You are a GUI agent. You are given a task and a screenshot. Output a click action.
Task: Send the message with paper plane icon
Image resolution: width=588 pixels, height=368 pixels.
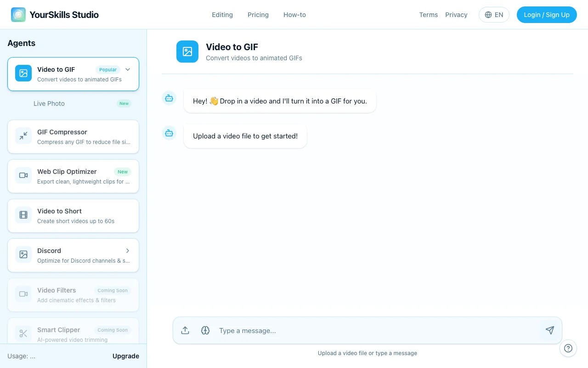(550, 330)
